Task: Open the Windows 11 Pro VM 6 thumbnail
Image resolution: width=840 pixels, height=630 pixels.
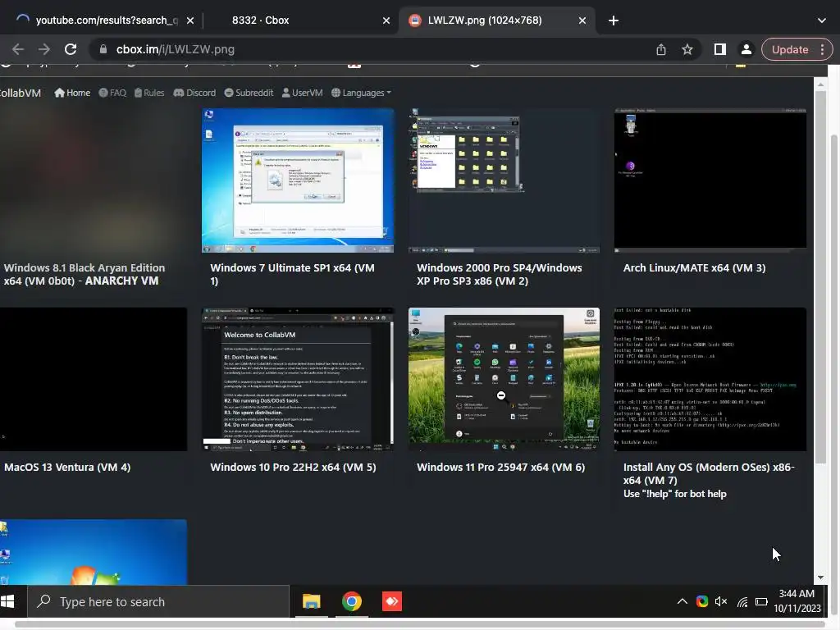Action: [x=504, y=379]
